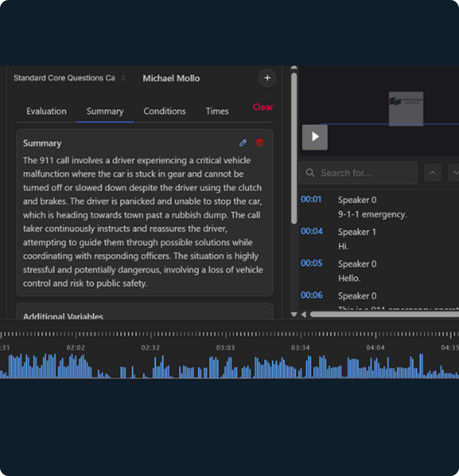Switch to the Evaluation tab
The image size is (459, 476).
46,111
